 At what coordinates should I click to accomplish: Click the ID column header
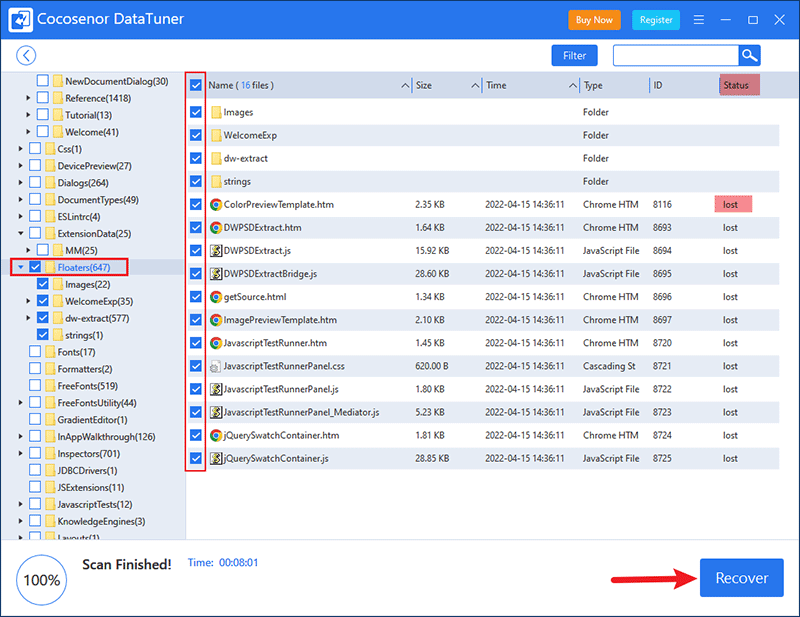point(683,85)
